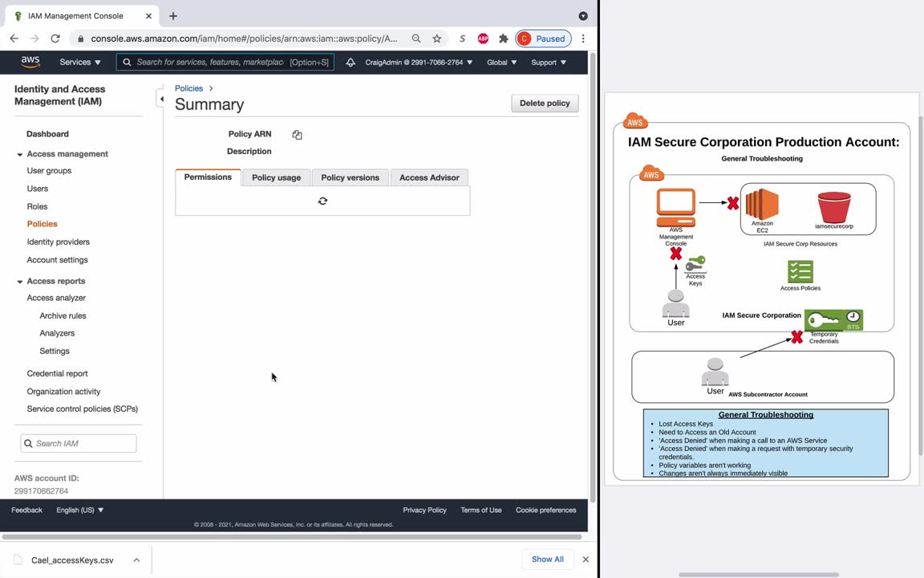Click the browser forward arrow
This screenshot has width=924, height=578.
click(x=34, y=39)
